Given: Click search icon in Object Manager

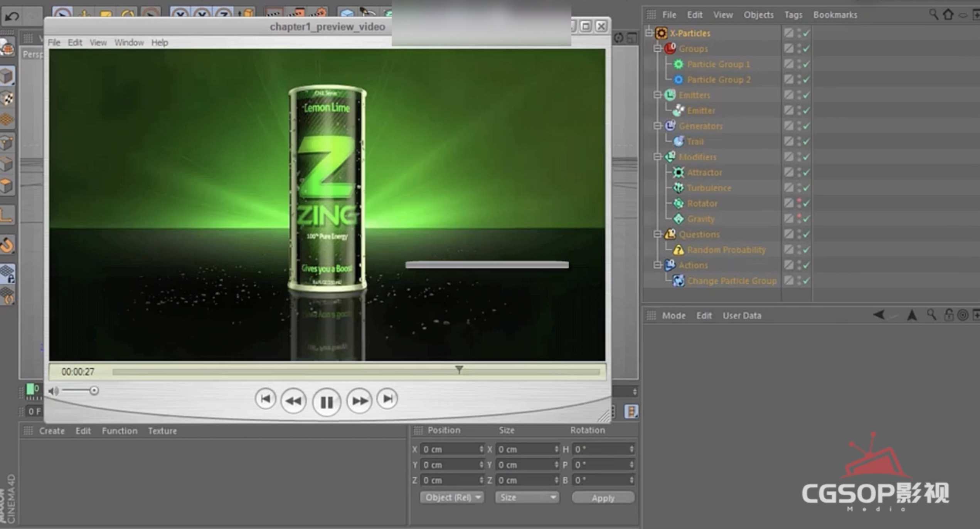Looking at the screenshot, I should coord(933,15).
